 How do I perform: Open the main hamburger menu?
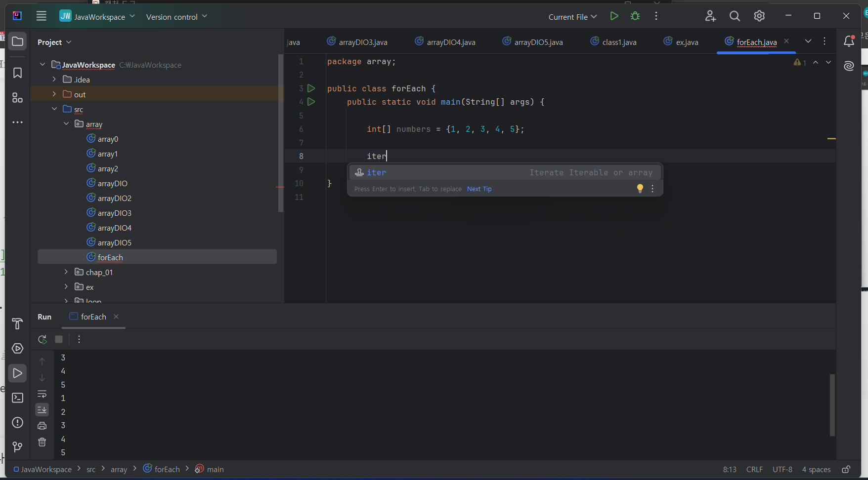pyautogui.click(x=41, y=16)
